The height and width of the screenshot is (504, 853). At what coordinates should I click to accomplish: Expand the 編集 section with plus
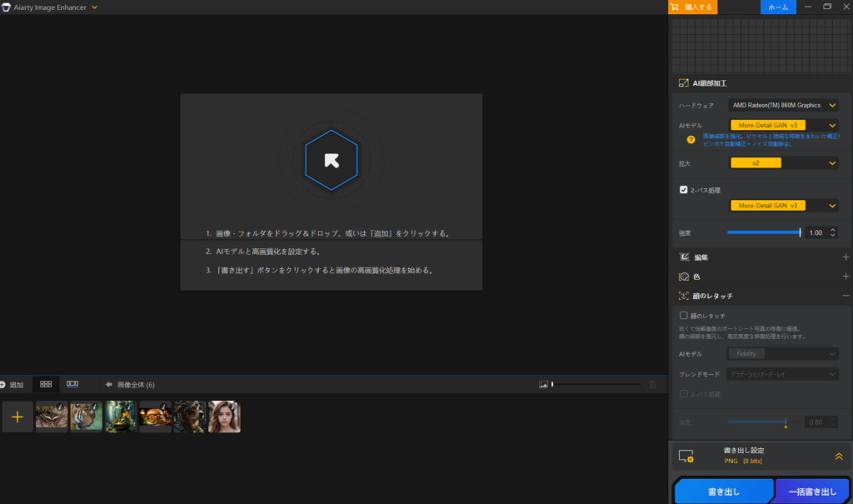click(x=846, y=257)
